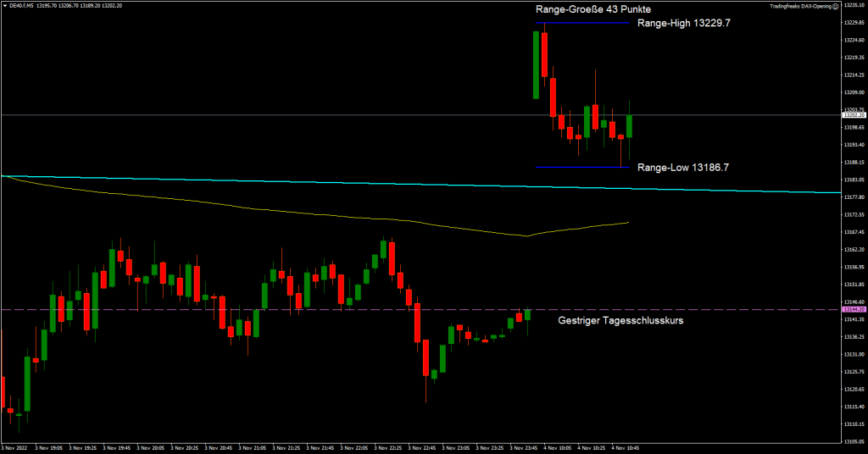868x454 pixels.
Task: Select the Range-Low 13186.7 label
Action: (682, 168)
